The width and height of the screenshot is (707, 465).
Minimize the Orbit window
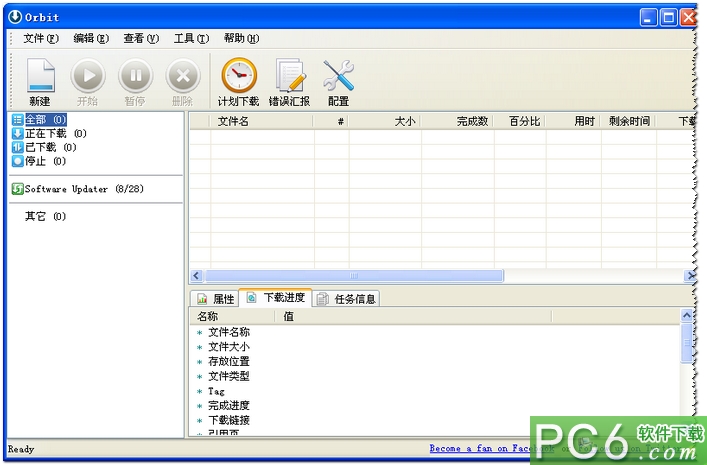coord(648,18)
